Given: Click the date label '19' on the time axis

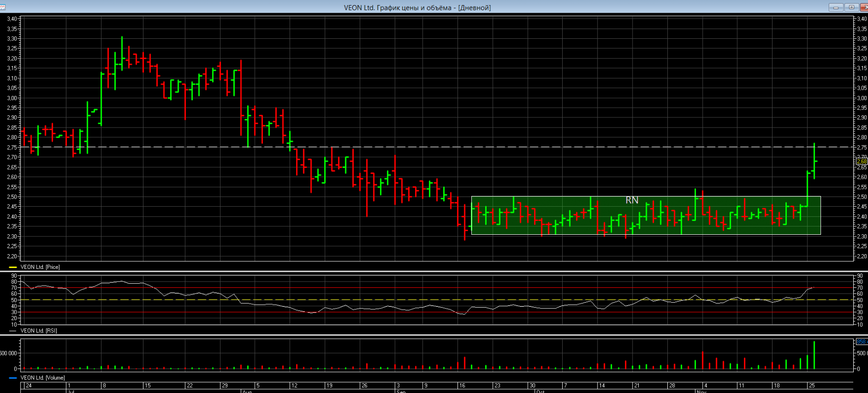Looking at the screenshot, I should click(329, 385).
